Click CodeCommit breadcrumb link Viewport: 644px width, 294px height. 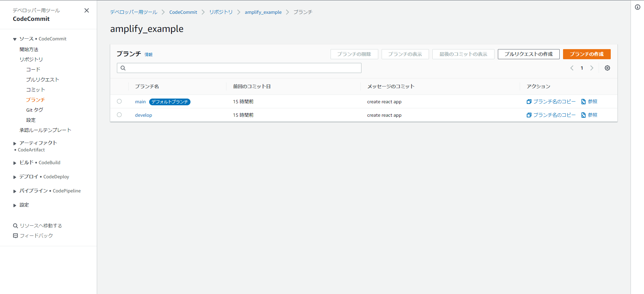pyautogui.click(x=183, y=12)
